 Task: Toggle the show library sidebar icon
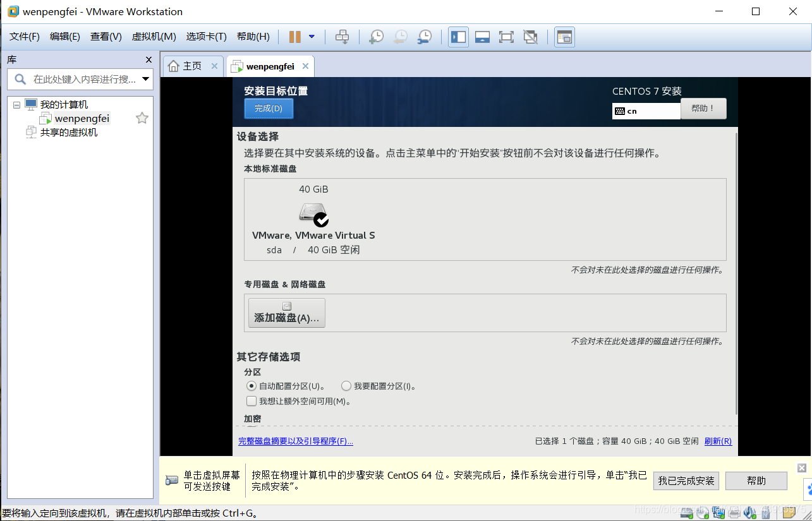459,37
